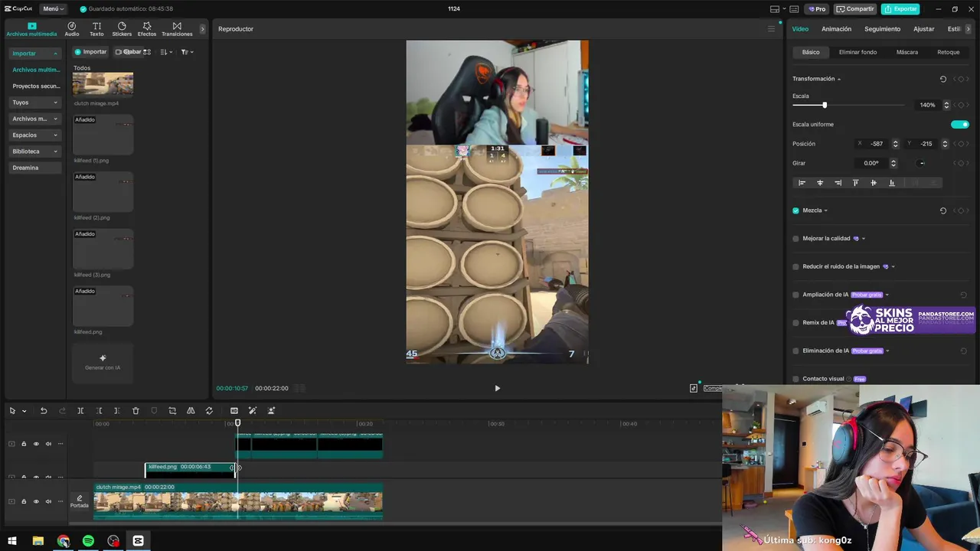Click the trash delete icon in timeline toolbar

click(136, 411)
